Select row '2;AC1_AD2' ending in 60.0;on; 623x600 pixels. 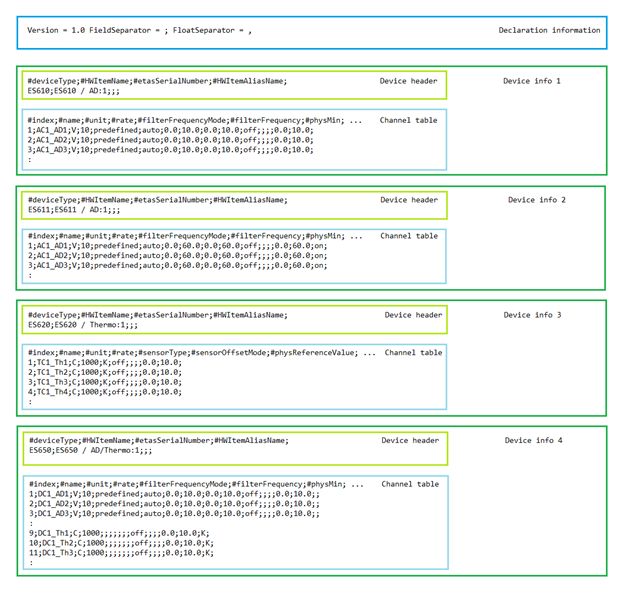click(x=178, y=255)
